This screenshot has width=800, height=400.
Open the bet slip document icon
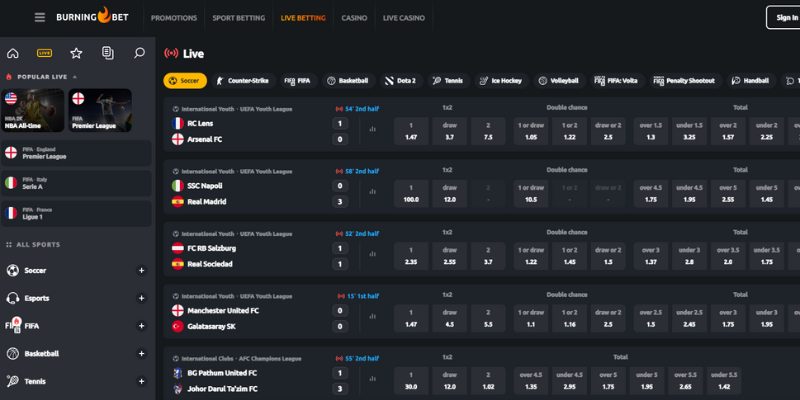[108, 53]
